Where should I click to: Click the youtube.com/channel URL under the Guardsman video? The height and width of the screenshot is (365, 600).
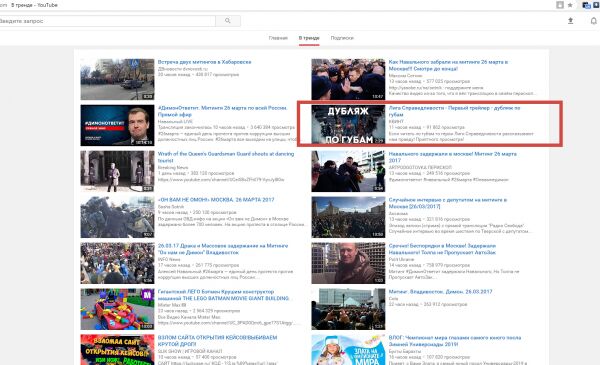click(x=221, y=179)
